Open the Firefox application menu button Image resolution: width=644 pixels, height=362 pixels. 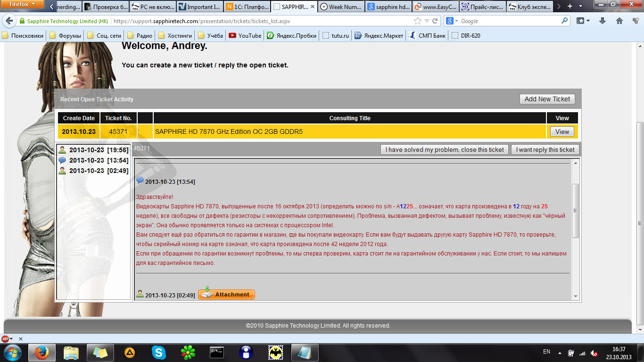pos(23,4)
